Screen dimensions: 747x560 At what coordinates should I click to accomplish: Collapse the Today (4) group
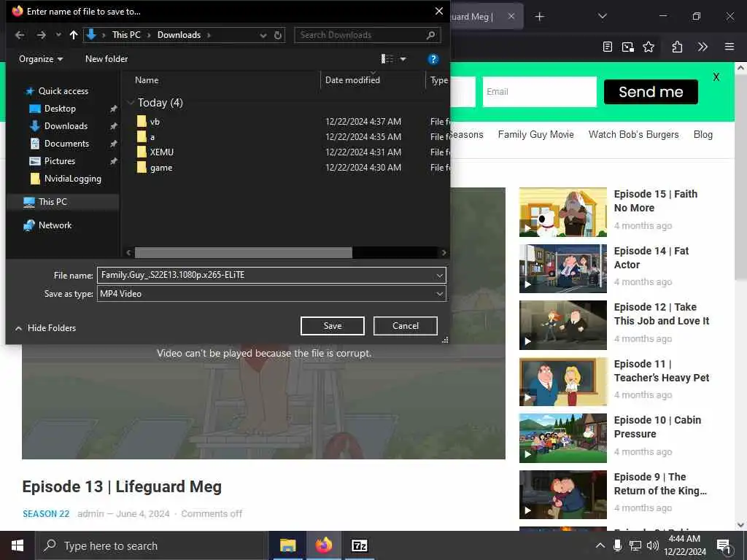130,102
